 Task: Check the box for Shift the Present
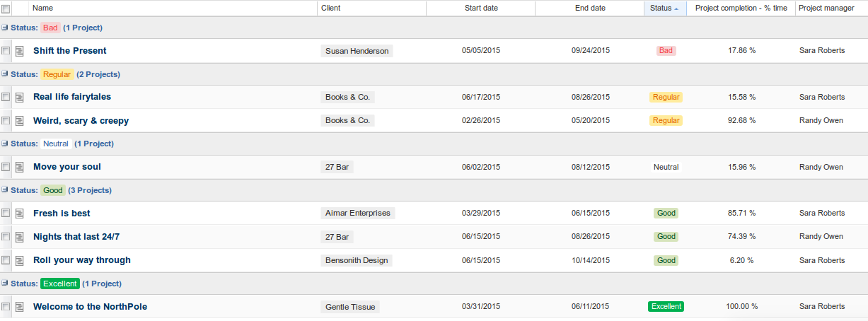pos(6,51)
